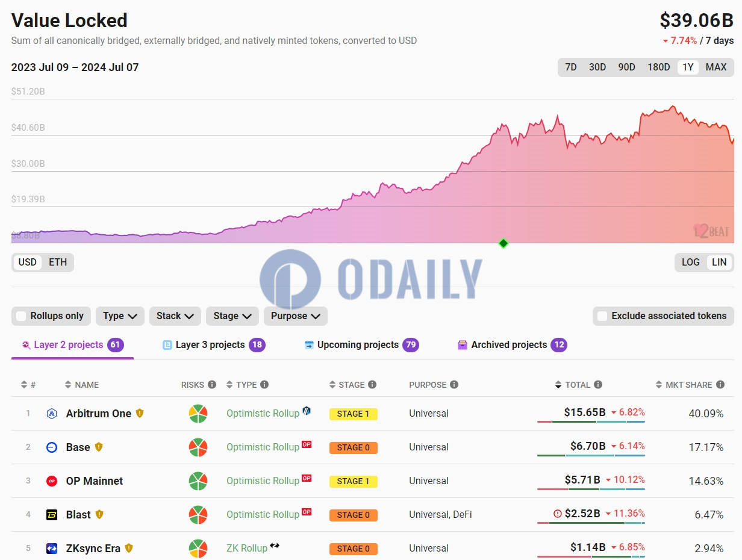Select the MAX time range tab

click(716, 67)
